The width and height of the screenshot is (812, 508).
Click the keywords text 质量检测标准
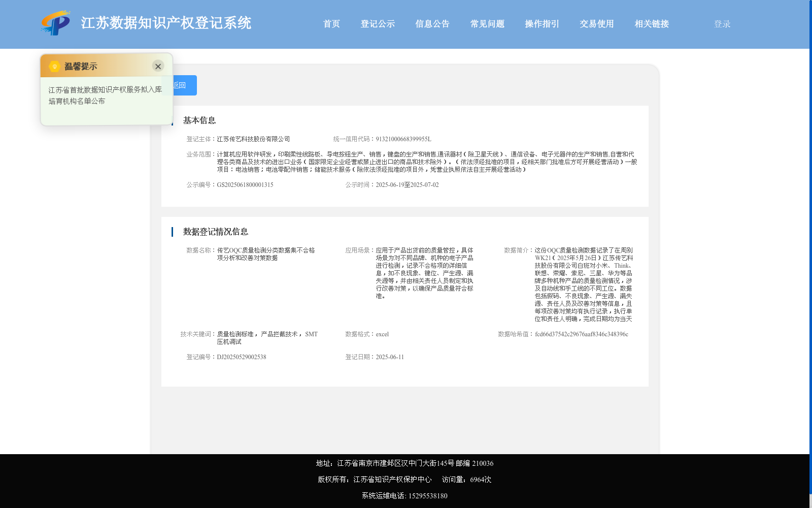[x=235, y=334]
